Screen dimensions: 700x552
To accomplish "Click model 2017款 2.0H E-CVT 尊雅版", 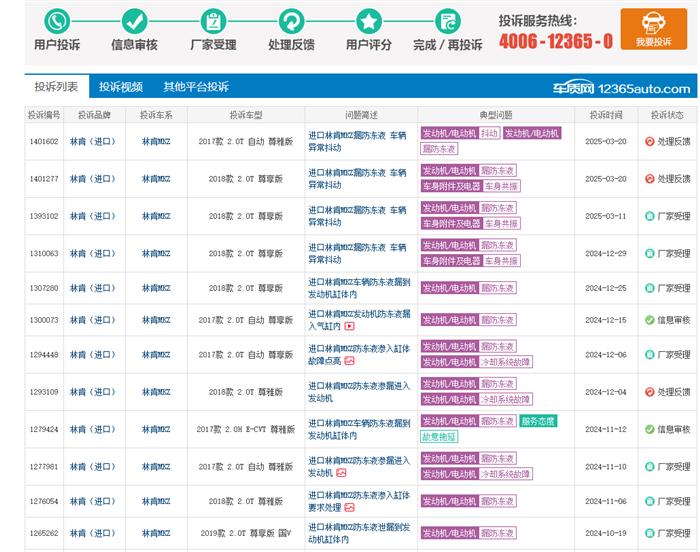I will [246, 429].
